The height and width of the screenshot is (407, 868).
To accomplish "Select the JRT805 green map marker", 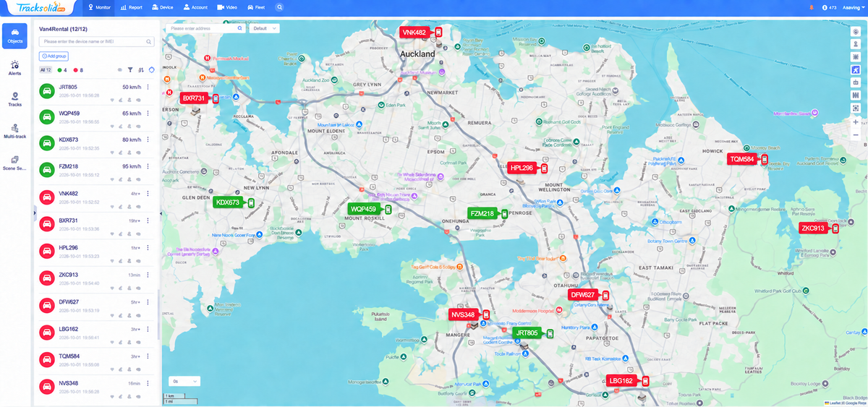I will click(x=533, y=333).
